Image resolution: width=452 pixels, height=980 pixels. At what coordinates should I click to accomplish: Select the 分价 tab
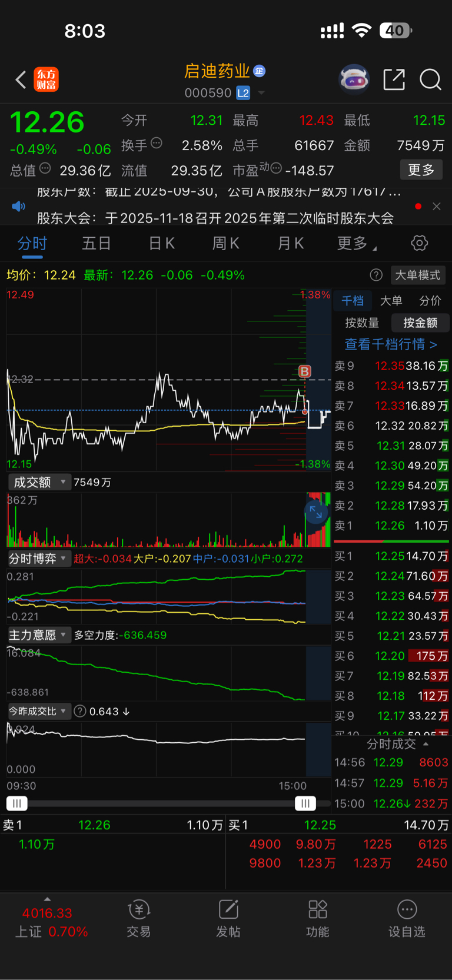coord(430,301)
